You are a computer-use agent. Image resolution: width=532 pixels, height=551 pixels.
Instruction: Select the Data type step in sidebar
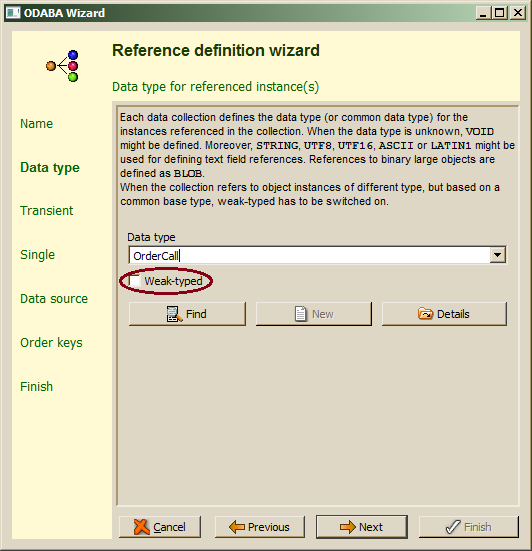pyautogui.click(x=50, y=168)
